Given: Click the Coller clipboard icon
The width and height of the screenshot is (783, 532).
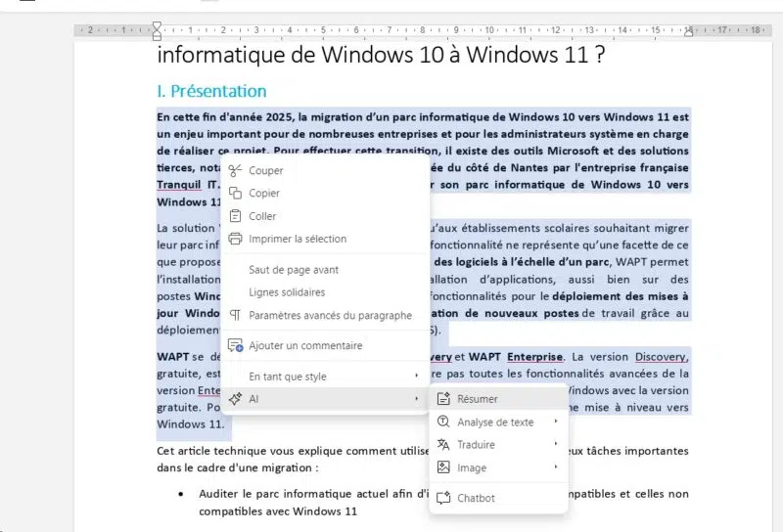Looking at the screenshot, I should (x=235, y=216).
